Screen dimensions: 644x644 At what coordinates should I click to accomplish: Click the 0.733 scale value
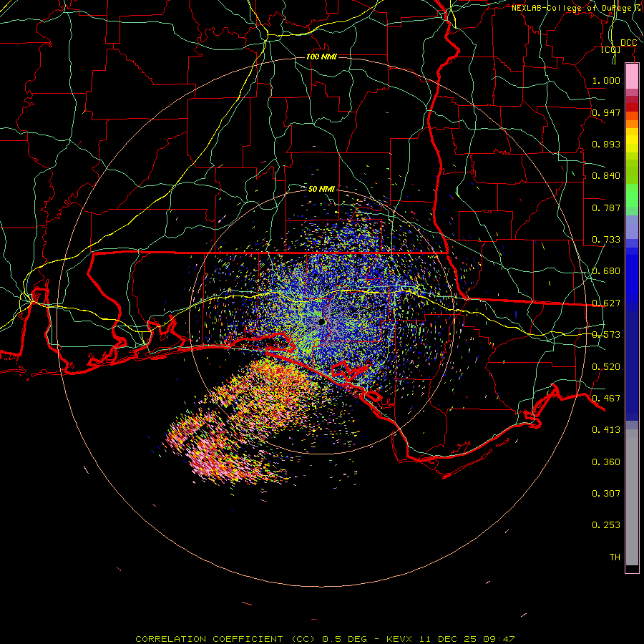[606, 240]
